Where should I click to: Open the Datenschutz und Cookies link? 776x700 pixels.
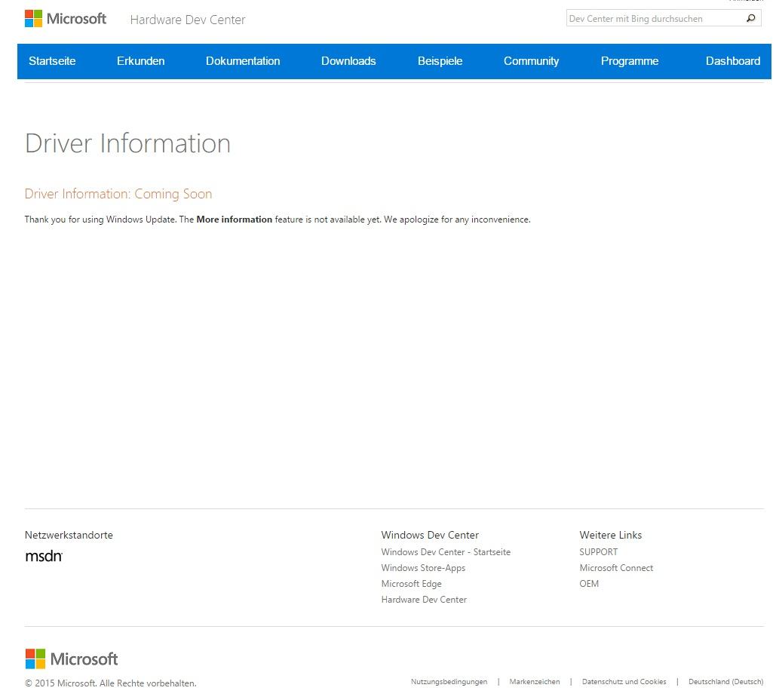click(624, 682)
